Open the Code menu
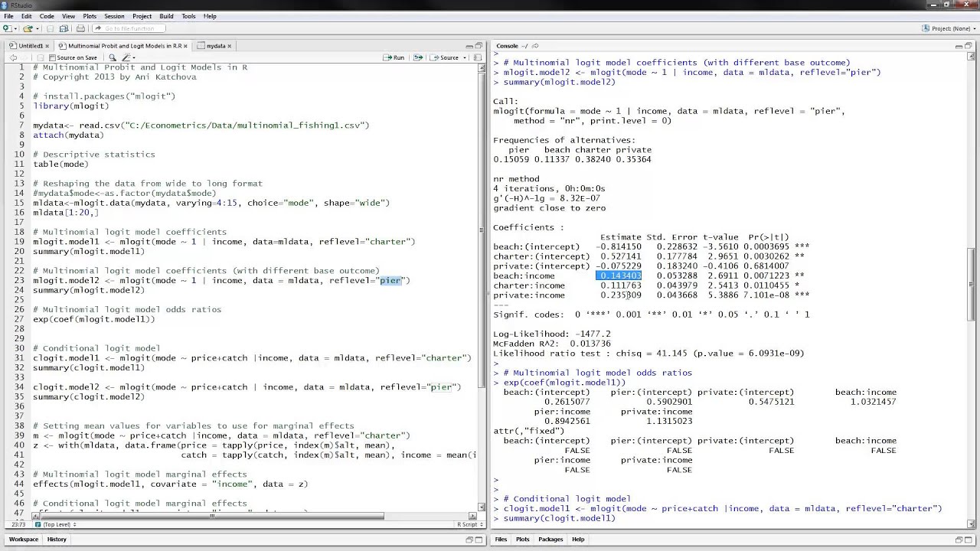Image resolution: width=980 pixels, height=551 pixels. pos(47,16)
